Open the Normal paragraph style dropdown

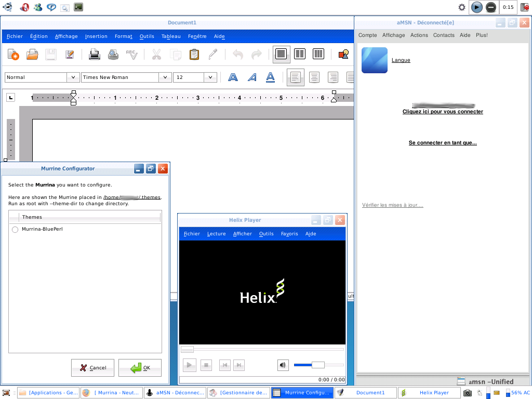pos(73,77)
